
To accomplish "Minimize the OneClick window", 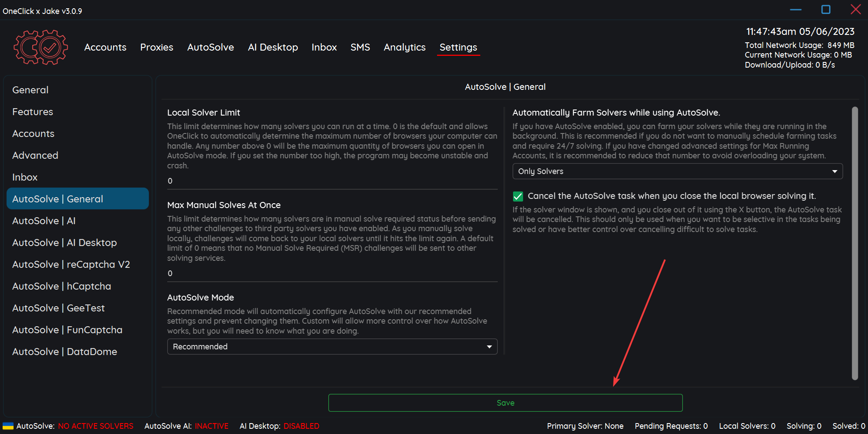I will (x=796, y=10).
